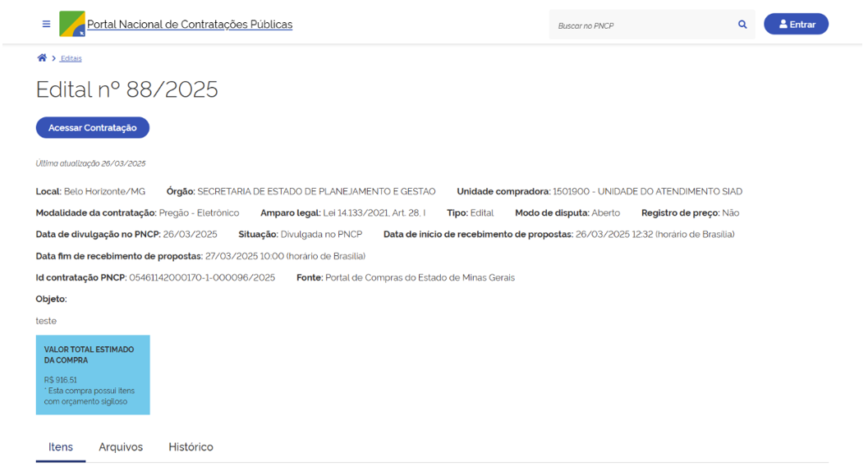
Task: Click the Entrar login button
Action: (x=796, y=25)
